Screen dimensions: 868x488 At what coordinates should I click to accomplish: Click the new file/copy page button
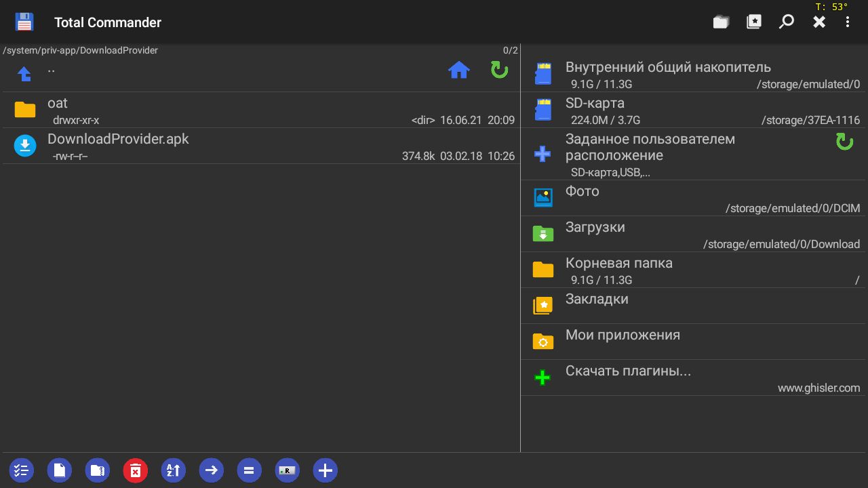(x=59, y=470)
